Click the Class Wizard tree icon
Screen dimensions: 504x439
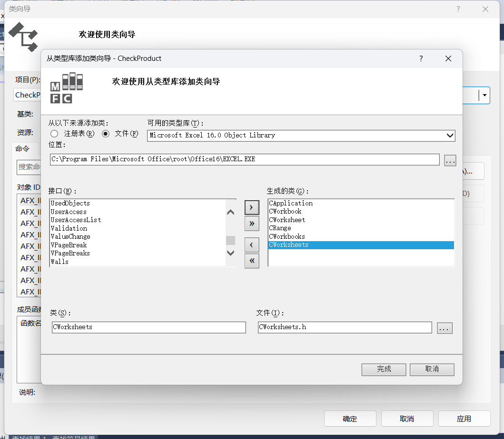point(23,37)
